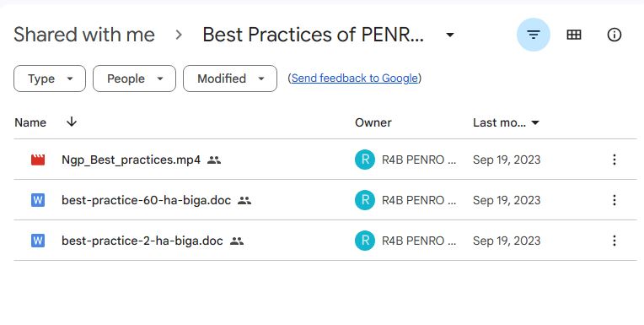
Task: Click the Word icon of best-practice-2-ha-biga.doc
Action: tap(38, 241)
